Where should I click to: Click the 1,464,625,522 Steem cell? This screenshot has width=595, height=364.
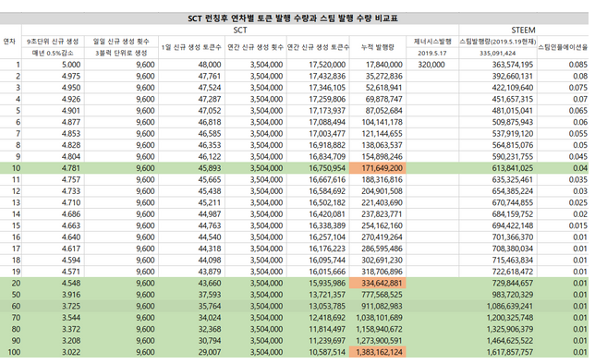510,341
